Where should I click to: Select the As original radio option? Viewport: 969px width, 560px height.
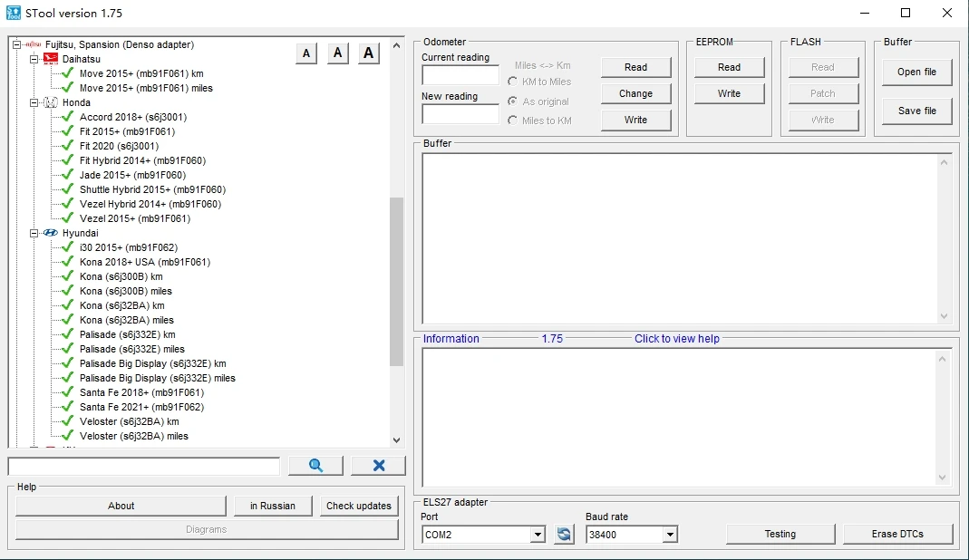click(x=513, y=101)
